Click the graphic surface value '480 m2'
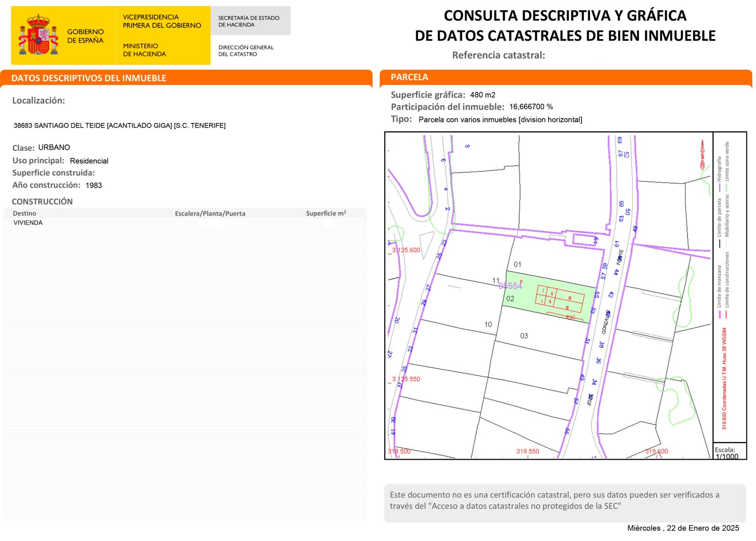 pos(483,95)
